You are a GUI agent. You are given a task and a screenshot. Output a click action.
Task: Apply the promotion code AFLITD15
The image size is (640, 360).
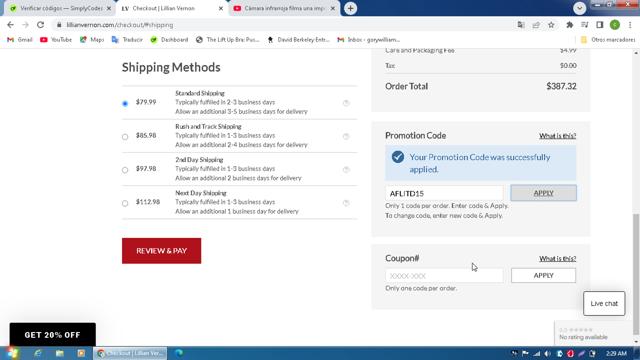543,193
